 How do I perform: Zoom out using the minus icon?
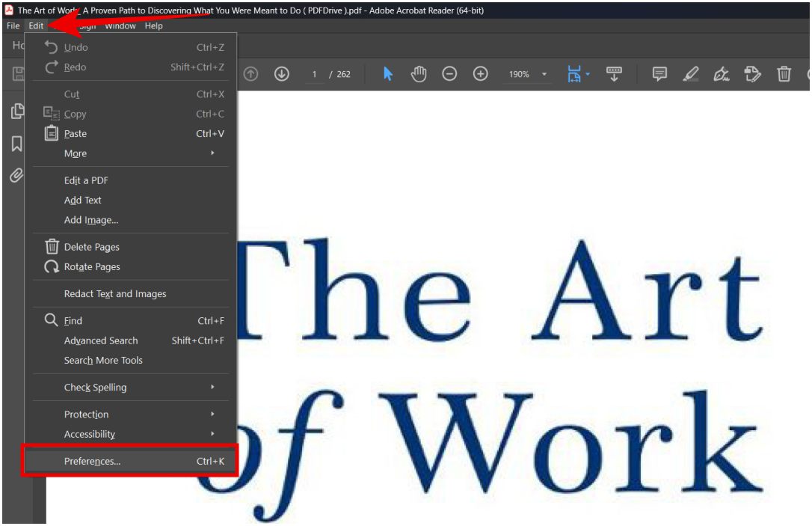coord(449,74)
